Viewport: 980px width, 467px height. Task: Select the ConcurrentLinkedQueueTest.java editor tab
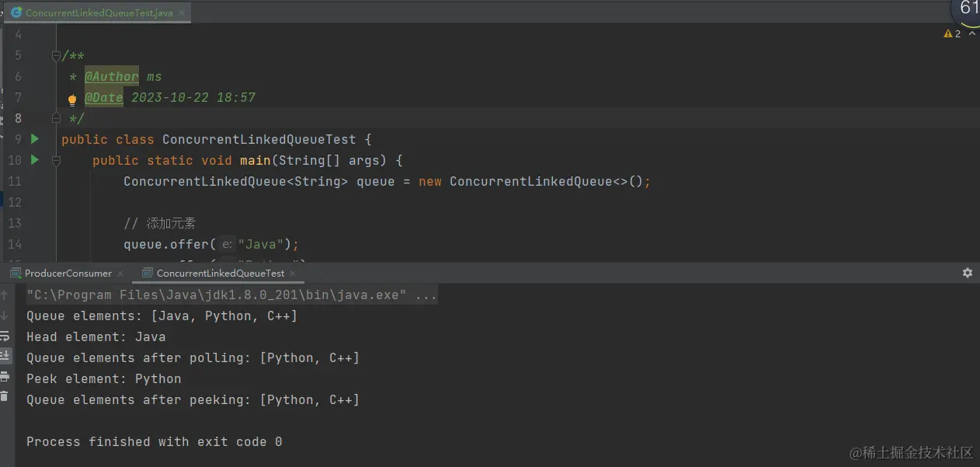pyautogui.click(x=97, y=13)
